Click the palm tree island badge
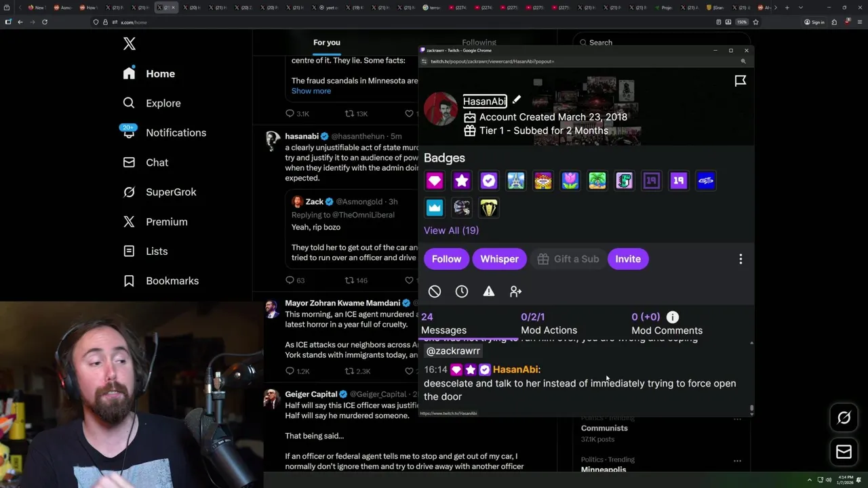 pyautogui.click(x=597, y=181)
